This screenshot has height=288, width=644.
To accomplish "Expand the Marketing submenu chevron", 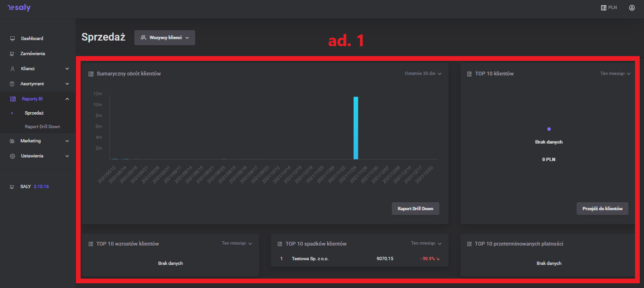I will [x=67, y=141].
